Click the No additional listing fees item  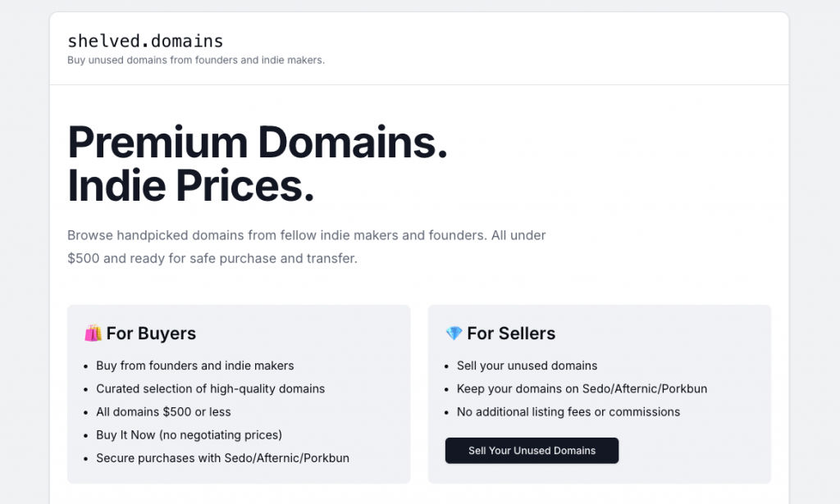coord(568,411)
